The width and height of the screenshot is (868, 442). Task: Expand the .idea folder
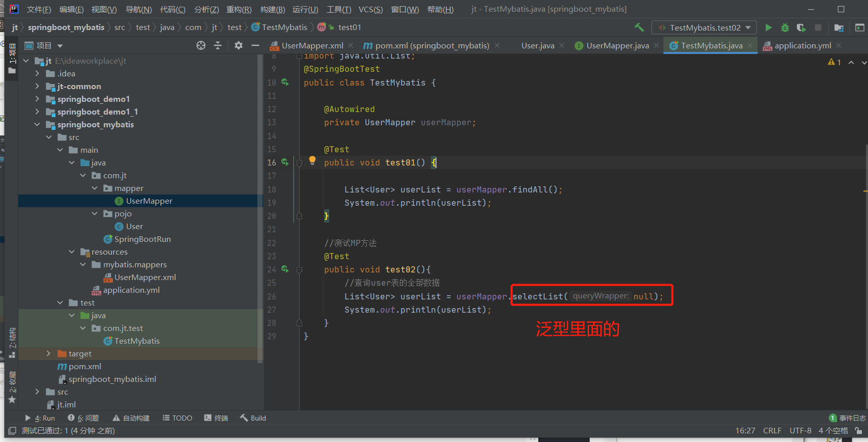[37, 73]
